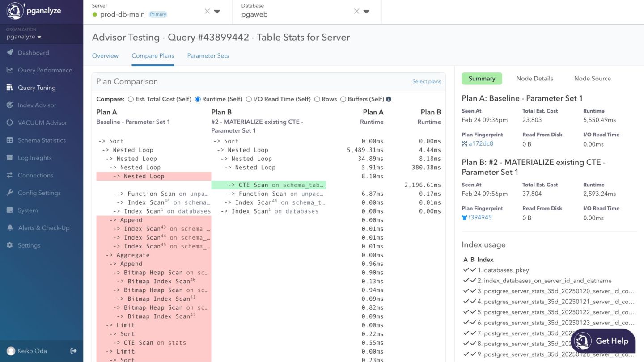Screen dimensions: 644x362
Task: Click the 5,489.31ms runtime value
Action: pyautogui.click(x=365, y=150)
